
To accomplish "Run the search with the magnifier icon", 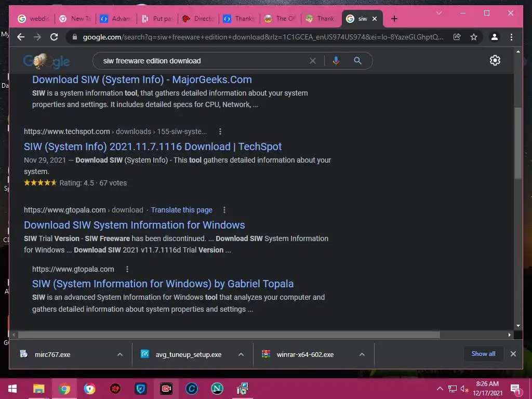I will point(357,61).
